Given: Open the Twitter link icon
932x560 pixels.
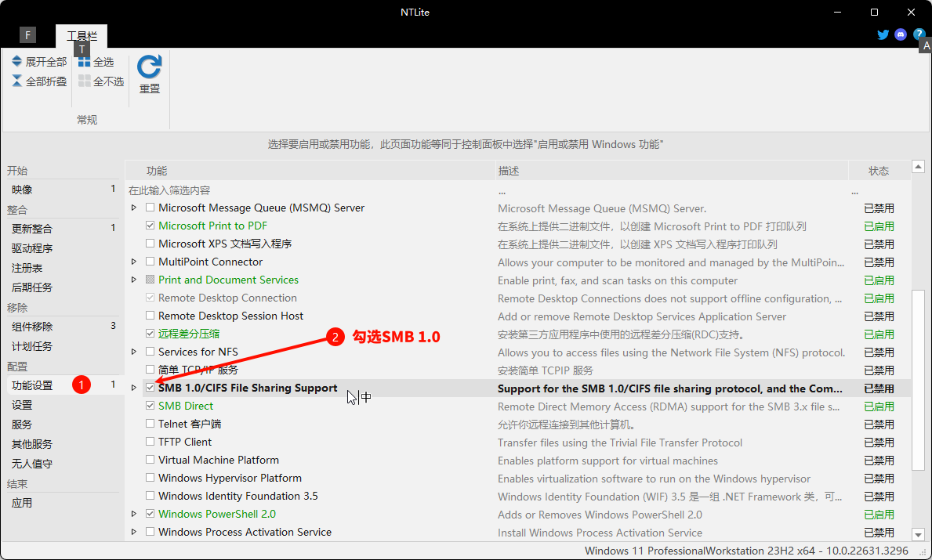Looking at the screenshot, I should (x=883, y=34).
